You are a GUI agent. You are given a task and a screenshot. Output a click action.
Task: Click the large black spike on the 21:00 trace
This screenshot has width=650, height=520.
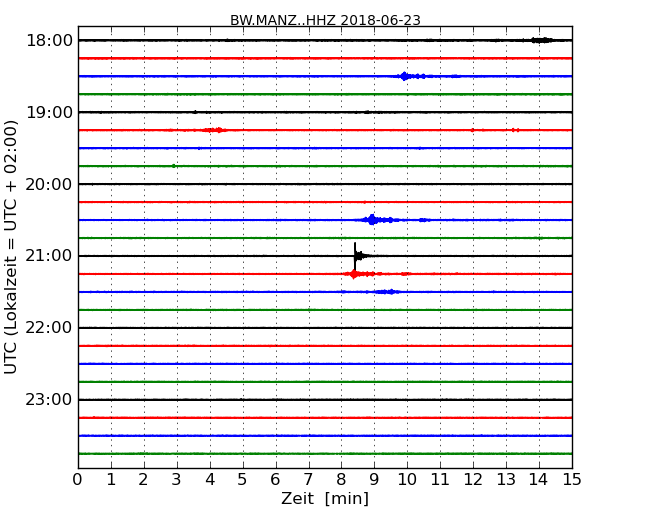(355, 252)
